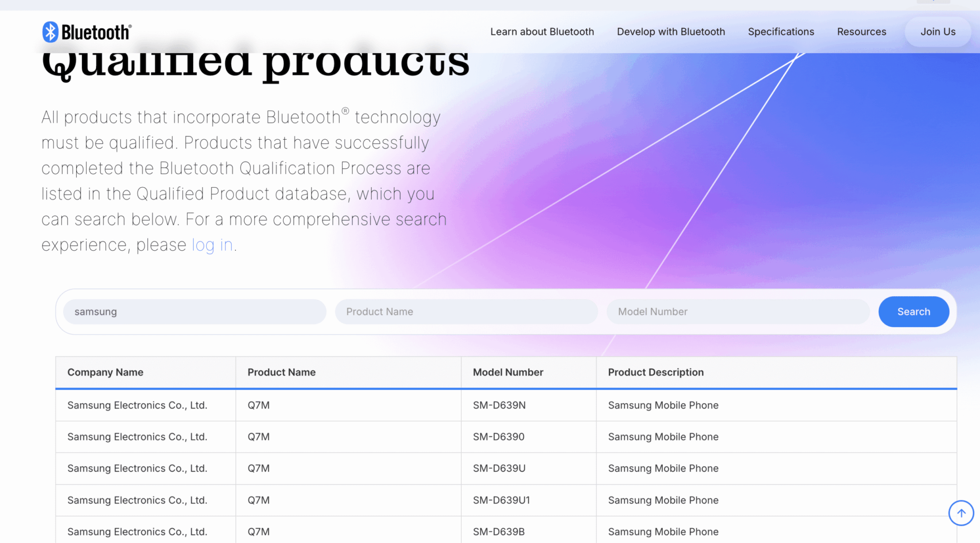Screen dimensions: 980x543
Task: Open Learn about Bluetooth menu
Action: click(542, 32)
